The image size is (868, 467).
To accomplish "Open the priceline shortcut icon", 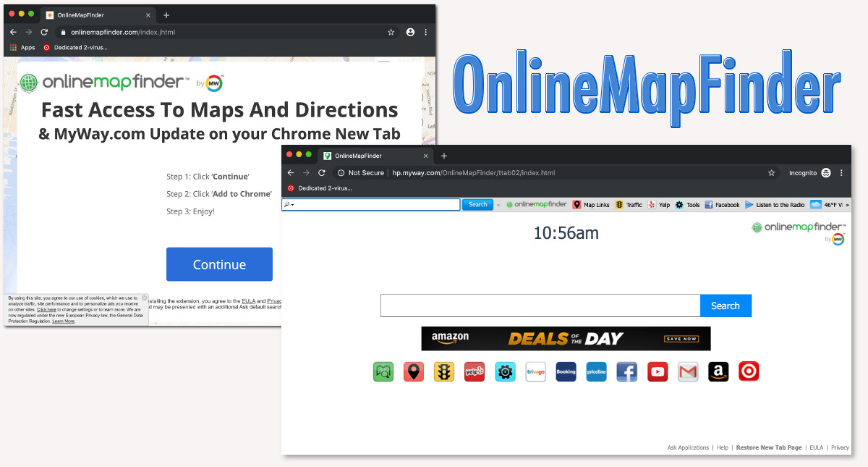I will point(596,371).
